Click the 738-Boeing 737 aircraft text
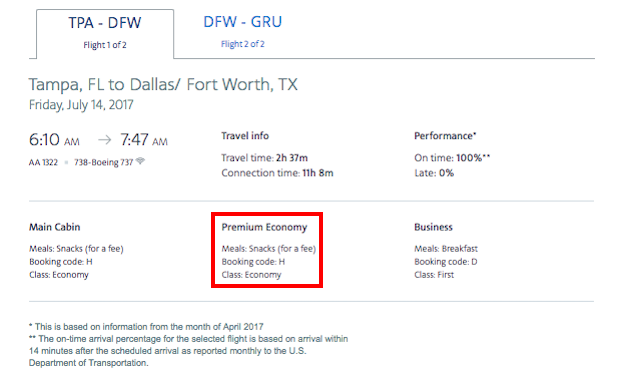 click(104, 162)
